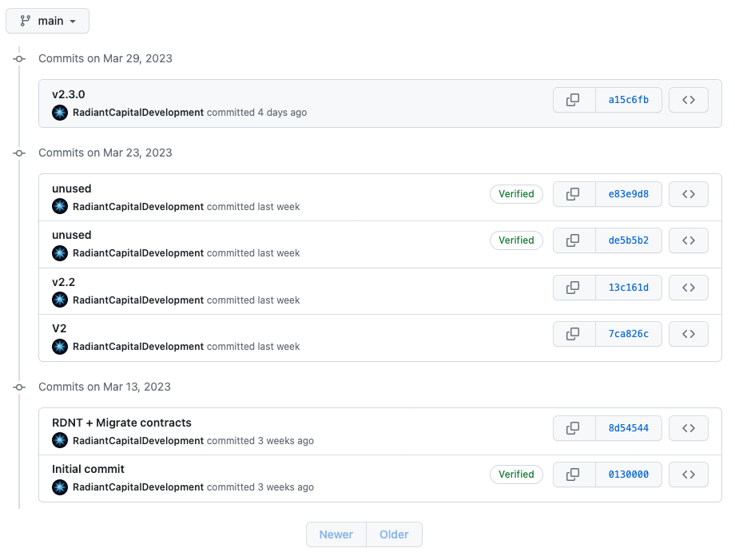This screenshot has height=560, width=735.
Task: Open the V2 commit title
Action: click(x=59, y=328)
